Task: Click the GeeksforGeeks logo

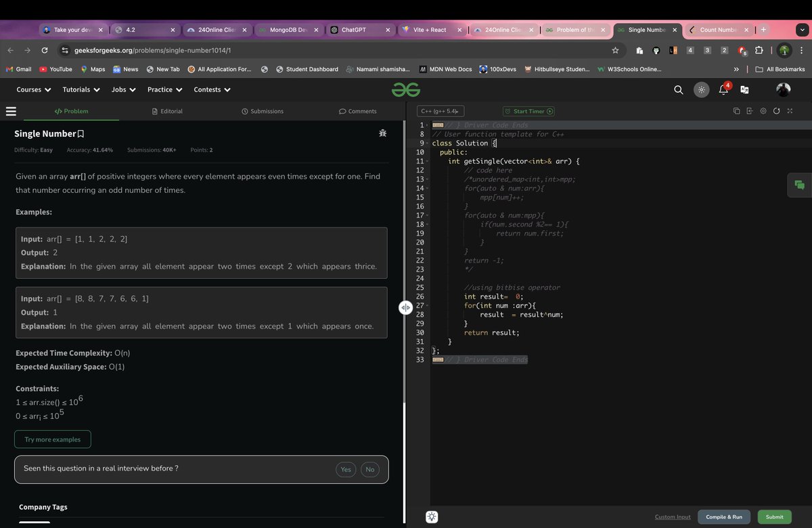Action: 405,89
